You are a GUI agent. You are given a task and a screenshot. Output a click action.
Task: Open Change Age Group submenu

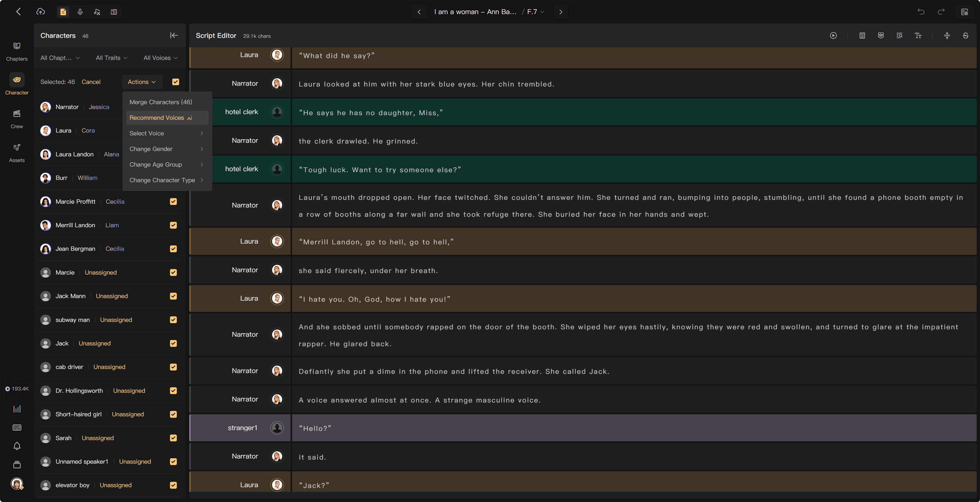167,164
